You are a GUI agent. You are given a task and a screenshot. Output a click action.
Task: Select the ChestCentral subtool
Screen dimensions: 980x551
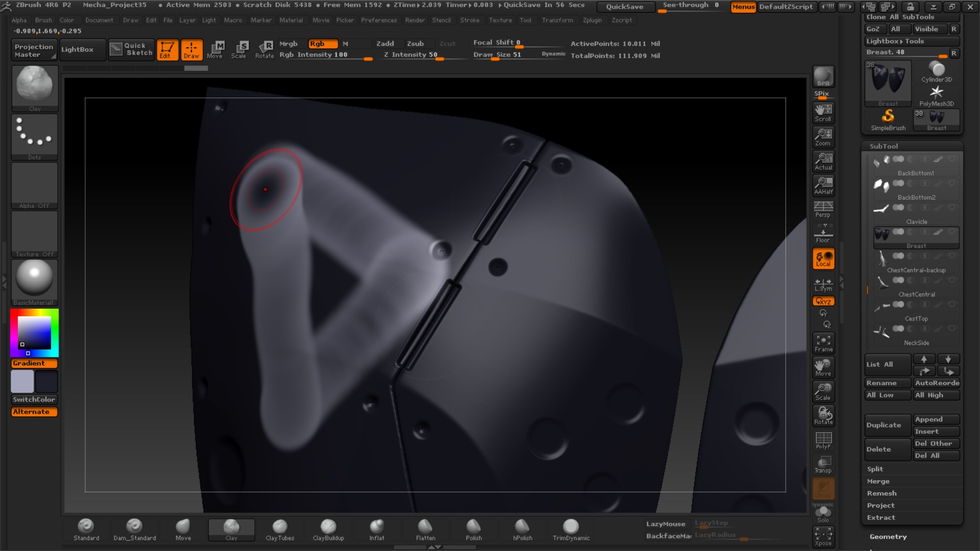(x=916, y=287)
